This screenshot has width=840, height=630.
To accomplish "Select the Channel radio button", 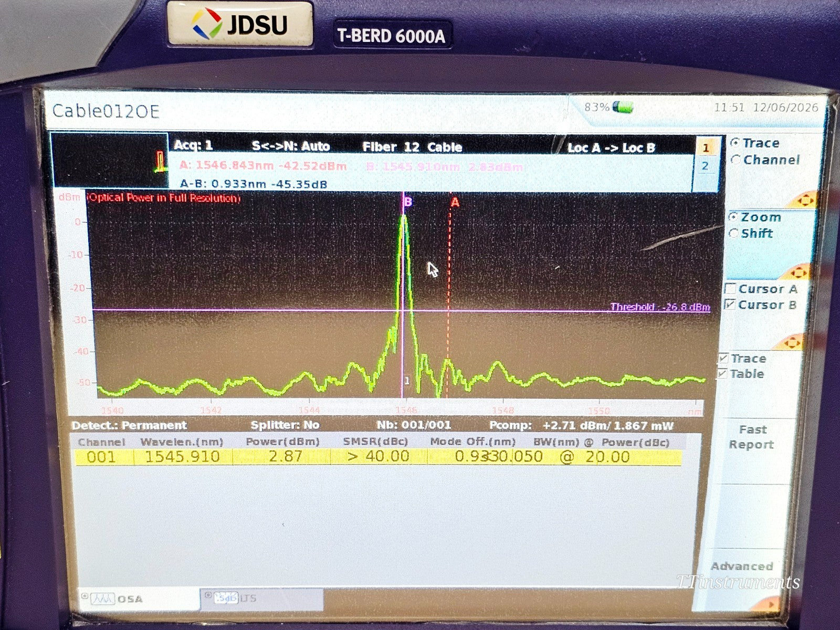I will [x=736, y=160].
